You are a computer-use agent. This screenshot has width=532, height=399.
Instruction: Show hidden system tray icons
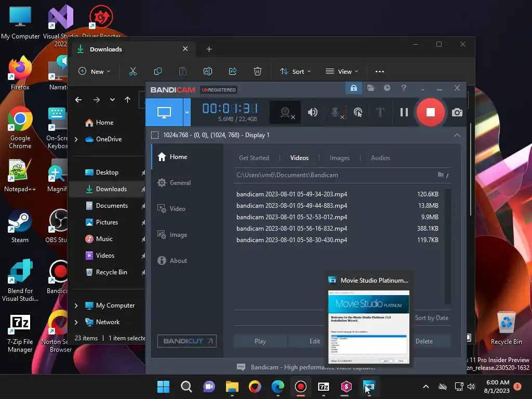click(x=426, y=387)
